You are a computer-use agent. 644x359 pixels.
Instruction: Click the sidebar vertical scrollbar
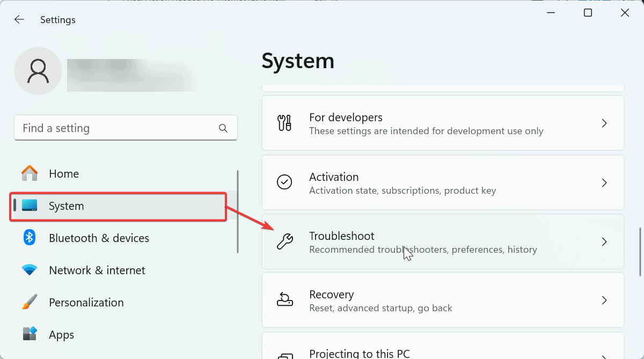(x=237, y=211)
